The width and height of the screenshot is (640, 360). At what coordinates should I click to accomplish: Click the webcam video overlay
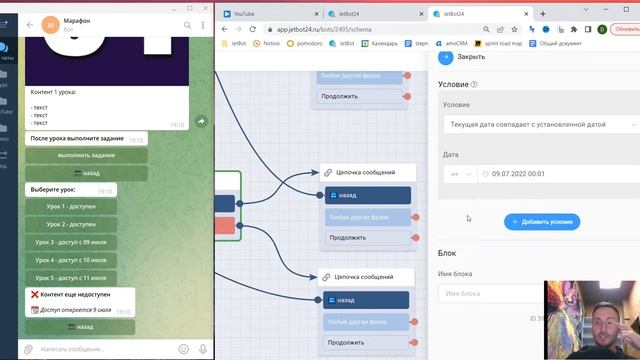point(592,320)
